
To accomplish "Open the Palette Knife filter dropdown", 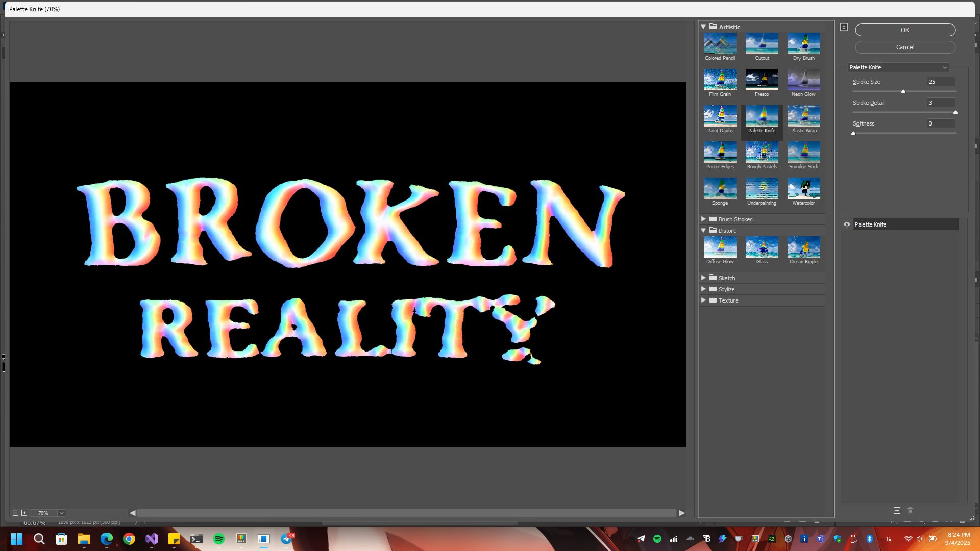I will [898, 67].
